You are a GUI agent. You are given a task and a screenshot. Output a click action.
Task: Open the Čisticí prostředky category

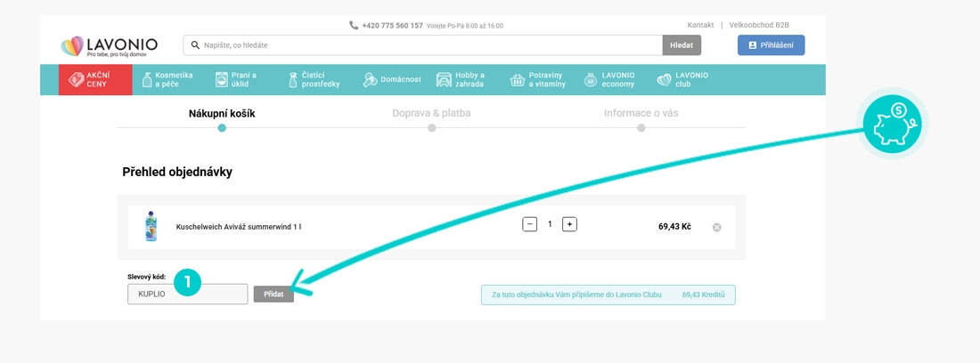314,80
